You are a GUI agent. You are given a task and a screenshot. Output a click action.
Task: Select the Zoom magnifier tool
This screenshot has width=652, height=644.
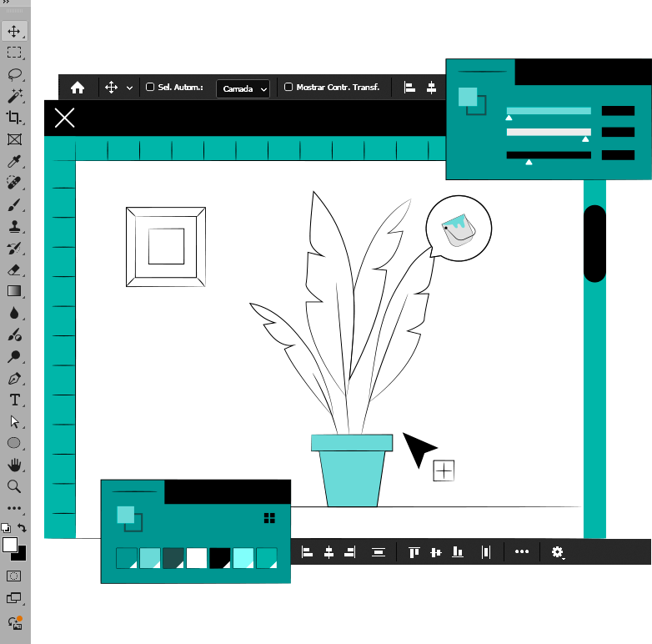tap(14, 486)
